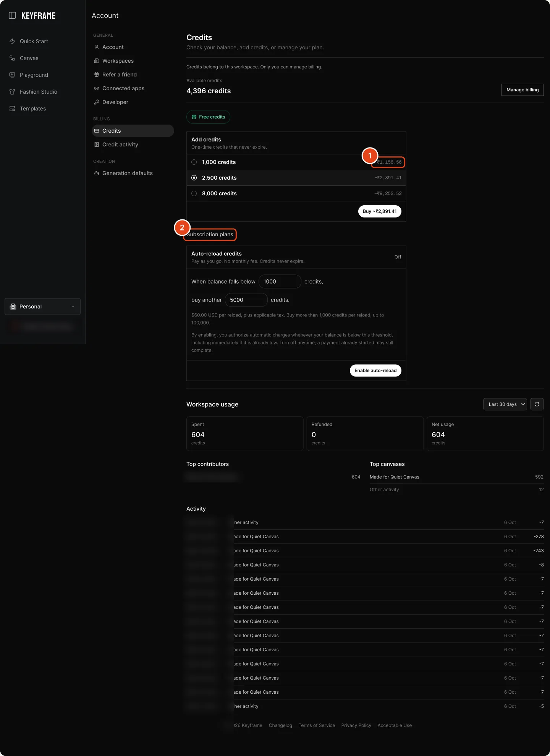This screenshot has height=756, width=550.
Task: Claim Free credits button
Action: click(208, 117)
